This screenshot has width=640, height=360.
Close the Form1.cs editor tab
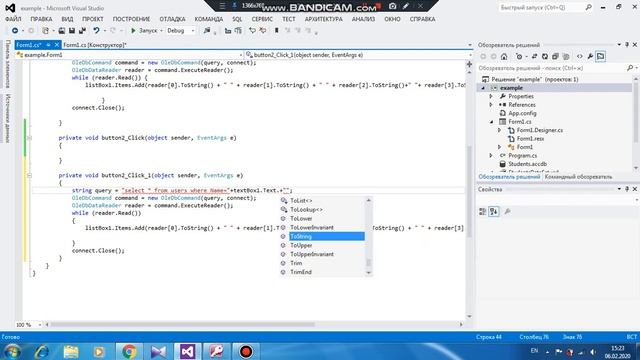tap(57, 45)
